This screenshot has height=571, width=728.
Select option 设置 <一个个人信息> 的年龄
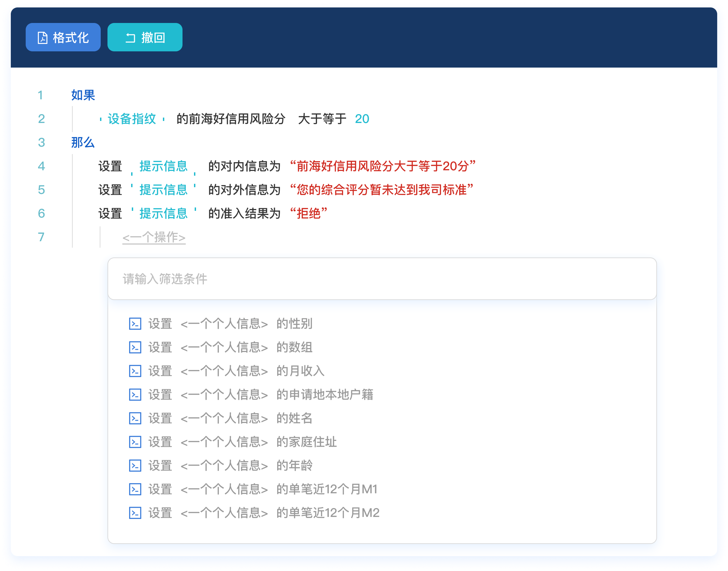click(221, 466)
